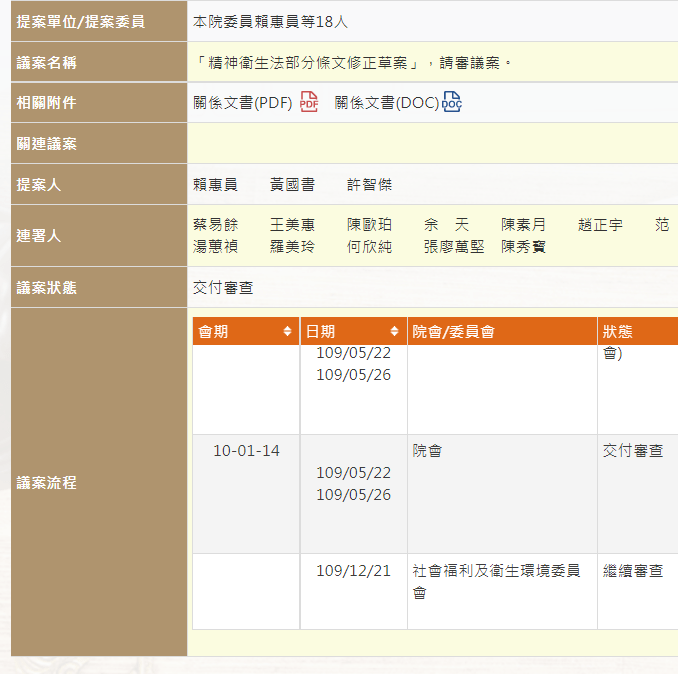Image resolution: width=678 pixels, height=674 pixels.
Task: Select co-signer name 陳歐珀
Action: 369,224
